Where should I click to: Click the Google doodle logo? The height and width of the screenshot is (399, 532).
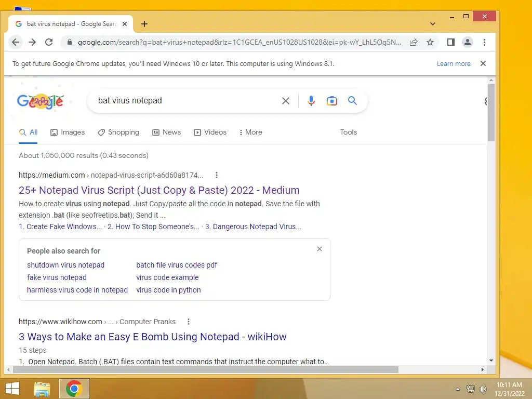point(41,101)
